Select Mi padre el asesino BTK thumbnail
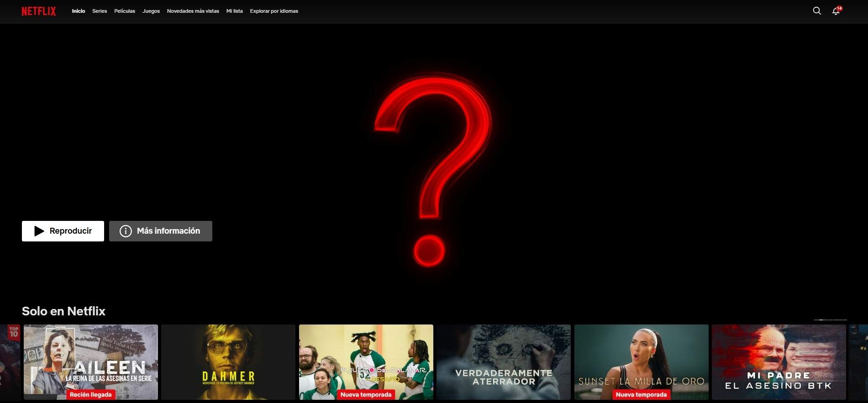Viewport: 868px width, 403px height. [779, 362]
